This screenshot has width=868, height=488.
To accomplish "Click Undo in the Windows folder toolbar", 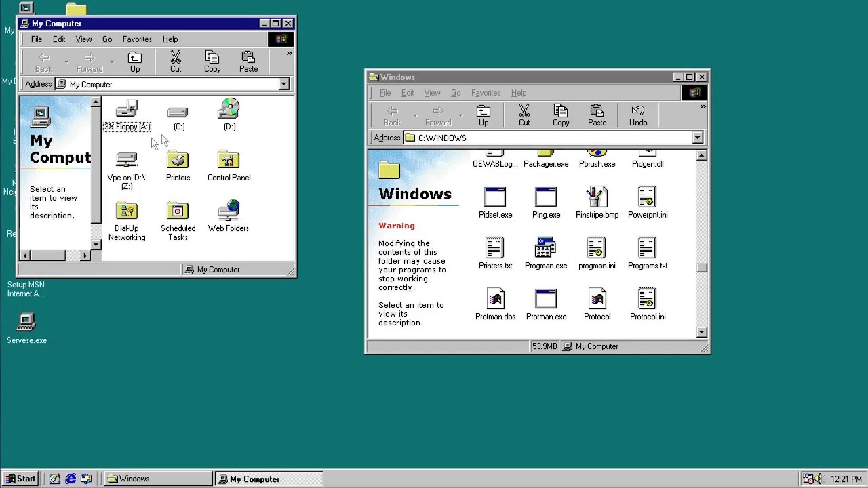I will (x=638, y=115).
